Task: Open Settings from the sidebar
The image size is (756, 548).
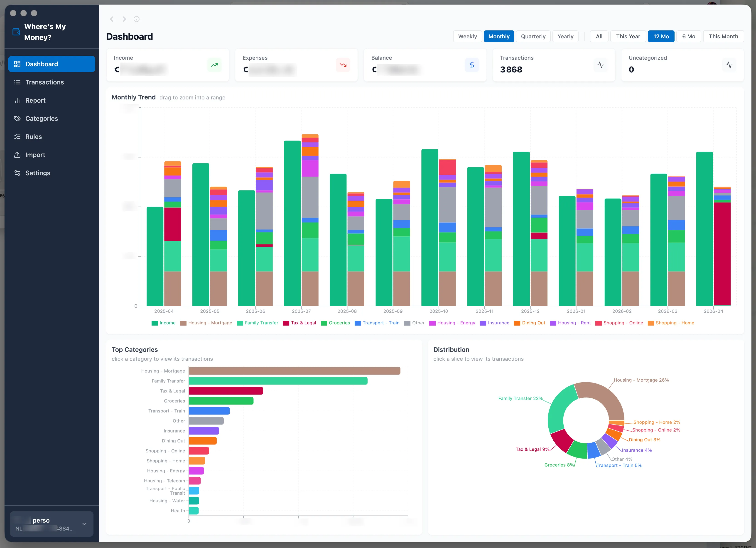Action: pyautogui.click(x=52, y=173)
